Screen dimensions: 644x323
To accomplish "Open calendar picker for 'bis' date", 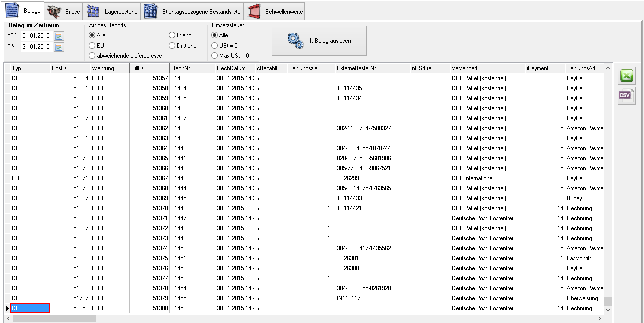I will coord(59,47).
